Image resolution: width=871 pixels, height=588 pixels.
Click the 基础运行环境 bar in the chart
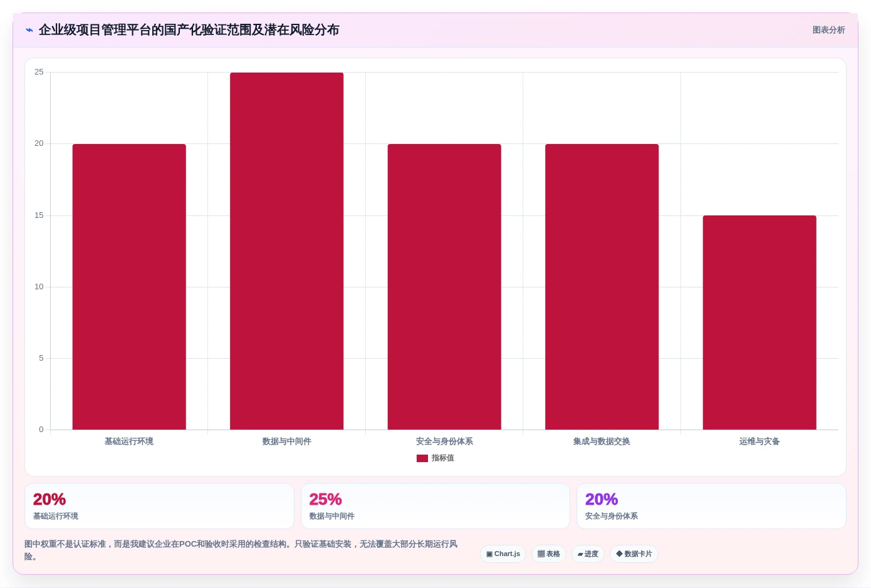[129, 287]
